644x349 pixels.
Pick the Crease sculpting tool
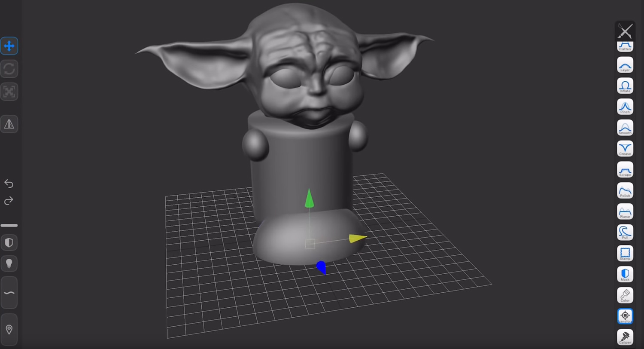pyautogui.click(x=625, y=149)
